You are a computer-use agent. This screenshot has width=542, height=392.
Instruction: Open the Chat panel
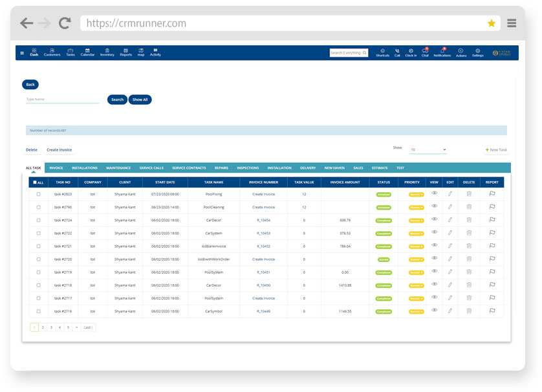click(x=425, y=53)
